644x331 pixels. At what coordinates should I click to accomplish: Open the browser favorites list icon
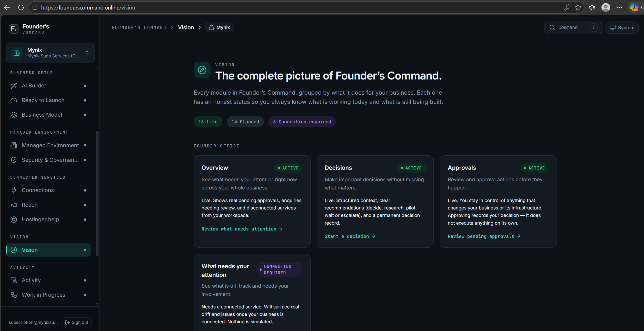[592, 7]
